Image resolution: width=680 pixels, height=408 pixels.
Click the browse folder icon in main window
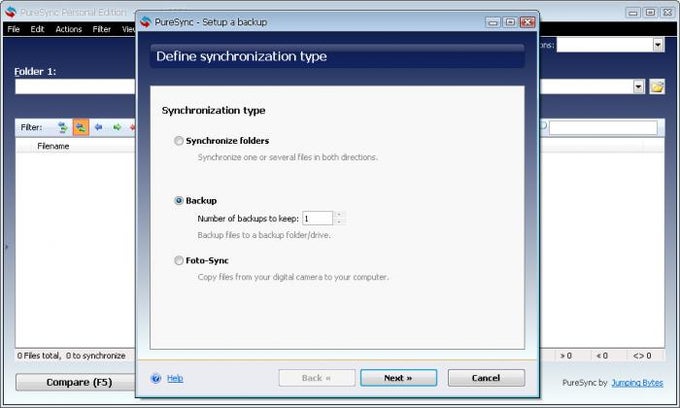[x=657, y=87]
